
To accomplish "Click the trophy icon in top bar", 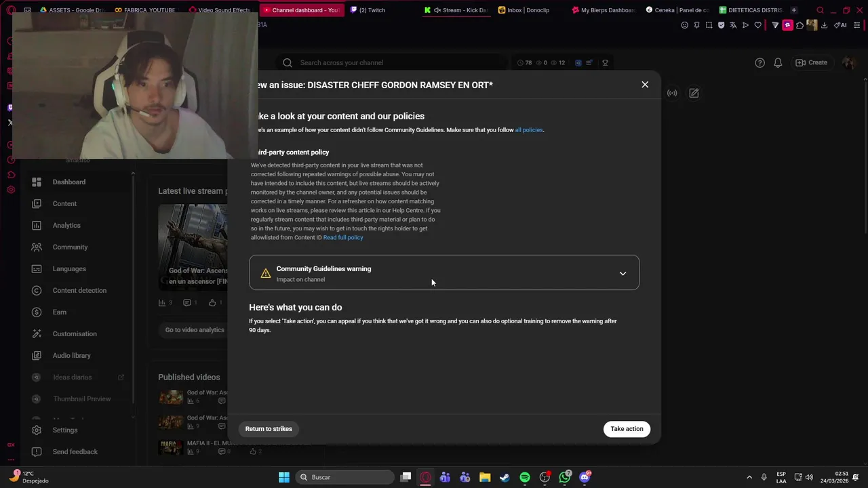I will [x=605, y=62].
